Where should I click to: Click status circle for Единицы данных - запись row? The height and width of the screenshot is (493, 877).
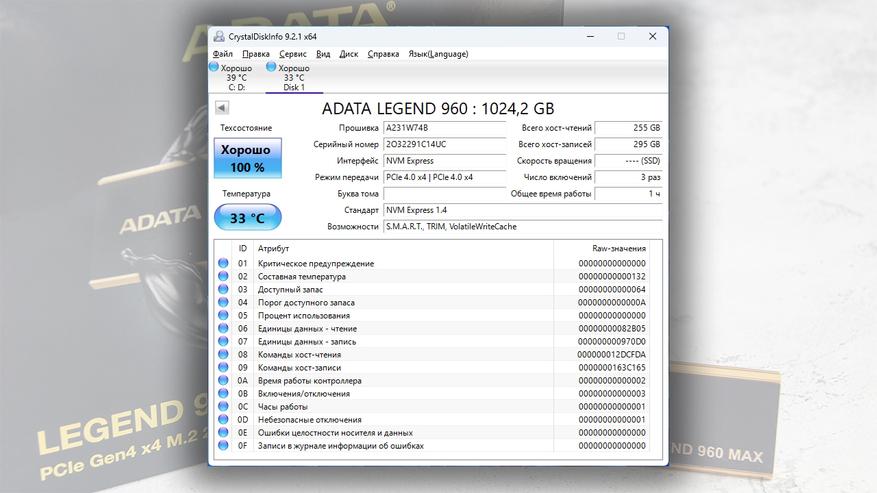[x=223, y=341]
